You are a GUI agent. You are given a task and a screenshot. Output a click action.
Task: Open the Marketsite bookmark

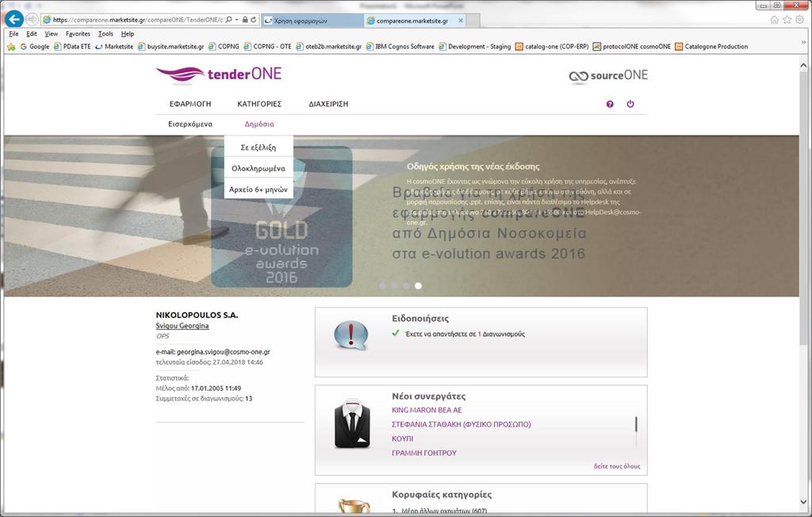114,47
